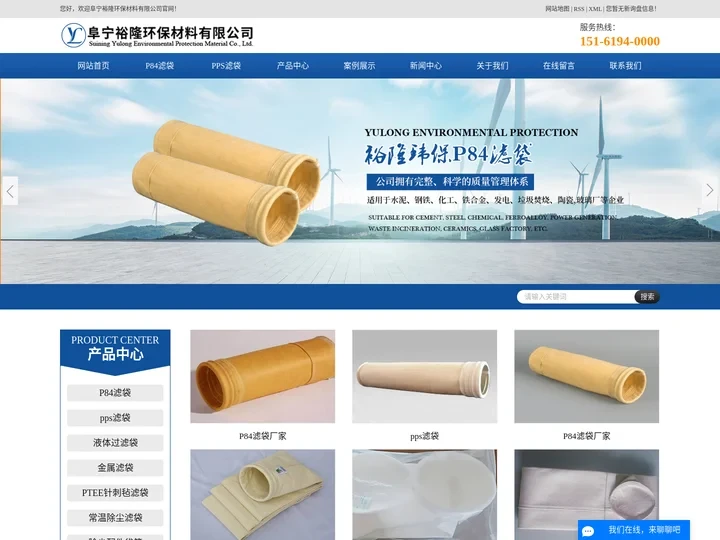Open 案例展示 navigation menu item

pos(359,66)
